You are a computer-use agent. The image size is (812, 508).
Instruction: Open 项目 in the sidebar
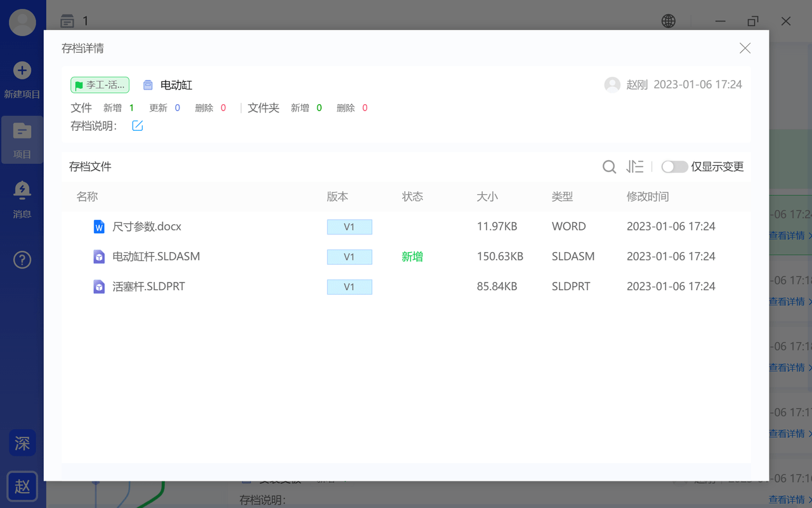coord(22,140)
